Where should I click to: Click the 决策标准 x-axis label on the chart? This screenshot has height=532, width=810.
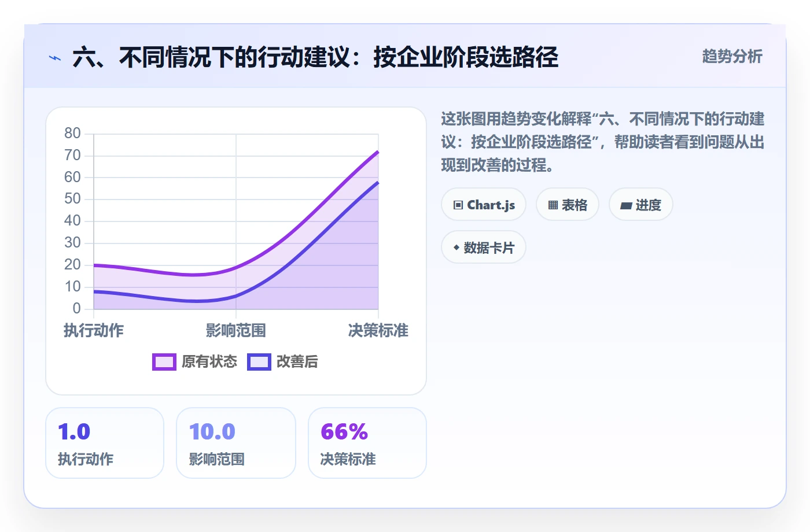[378, 331]
